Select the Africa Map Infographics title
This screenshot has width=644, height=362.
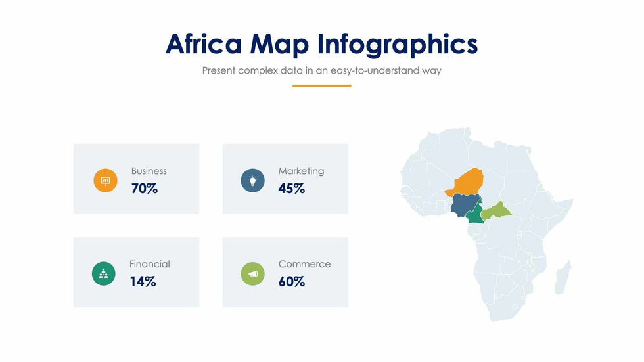(x=321, y=44)
